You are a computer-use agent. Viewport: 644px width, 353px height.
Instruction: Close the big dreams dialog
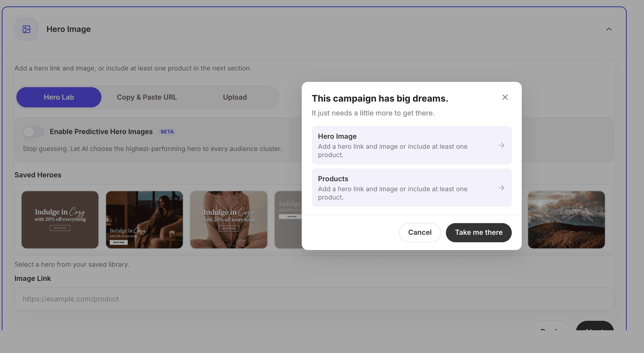click(x=505, y=97)
